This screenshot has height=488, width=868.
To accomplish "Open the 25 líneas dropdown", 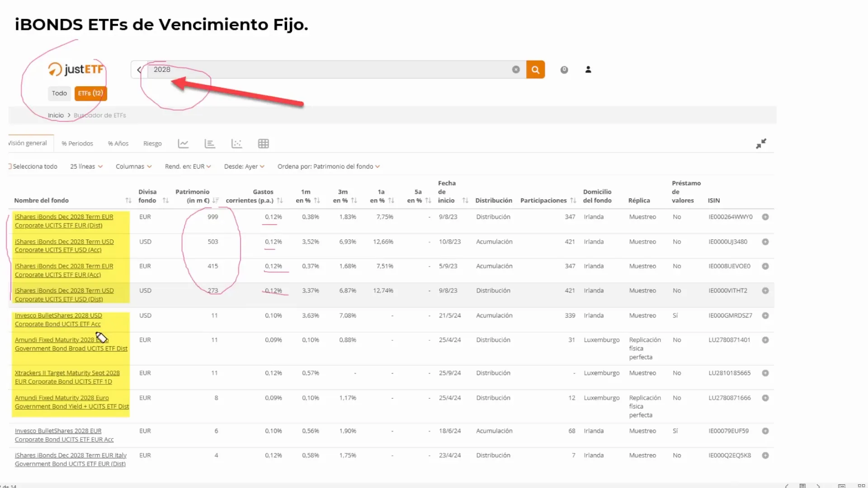I will (x=86, y=166).
